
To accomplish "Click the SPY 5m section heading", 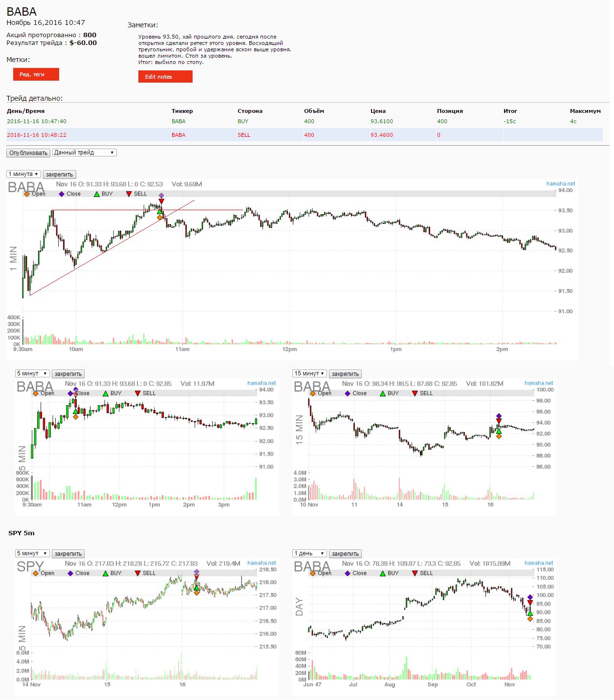I will (22, 533).
